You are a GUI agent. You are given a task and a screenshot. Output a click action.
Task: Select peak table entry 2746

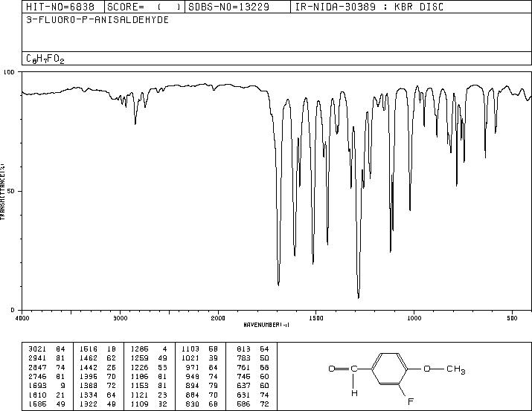click(x=37, y=376)
